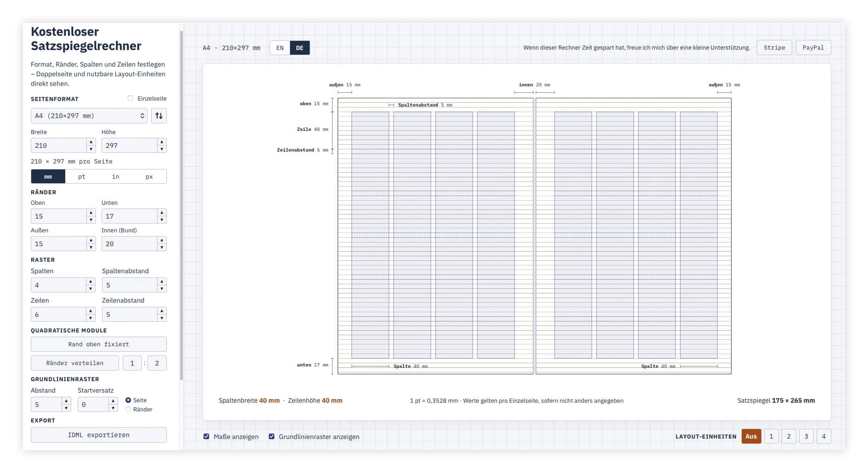The image size is (868, 473).
Task: Increase Höhe value with up arrow
Action: pyautogui.click(x=162, y=142)
